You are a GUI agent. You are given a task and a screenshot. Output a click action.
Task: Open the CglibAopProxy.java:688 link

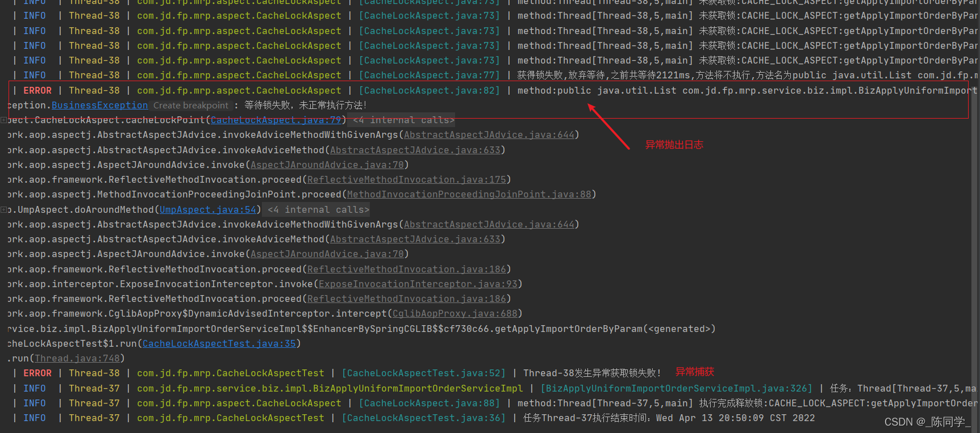pyautogui.click(x=455, y=314)
